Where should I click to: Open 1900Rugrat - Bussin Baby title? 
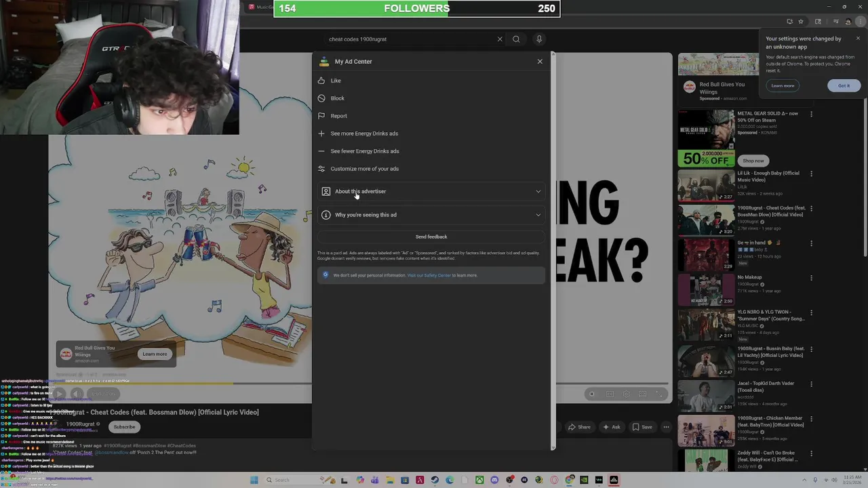click(x=771, y=352)
